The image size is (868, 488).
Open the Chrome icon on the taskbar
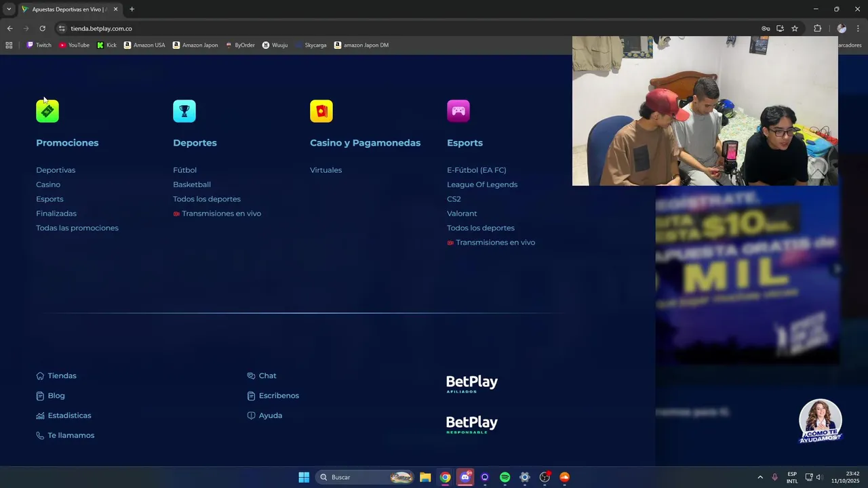pos(445,477)
